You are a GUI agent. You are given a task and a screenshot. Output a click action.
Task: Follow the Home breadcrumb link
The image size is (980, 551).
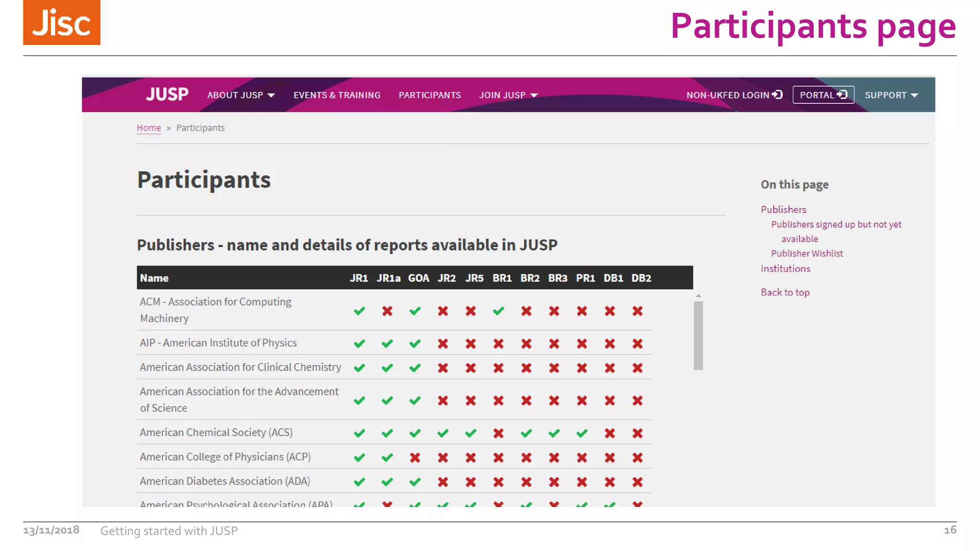pos(149,128)
